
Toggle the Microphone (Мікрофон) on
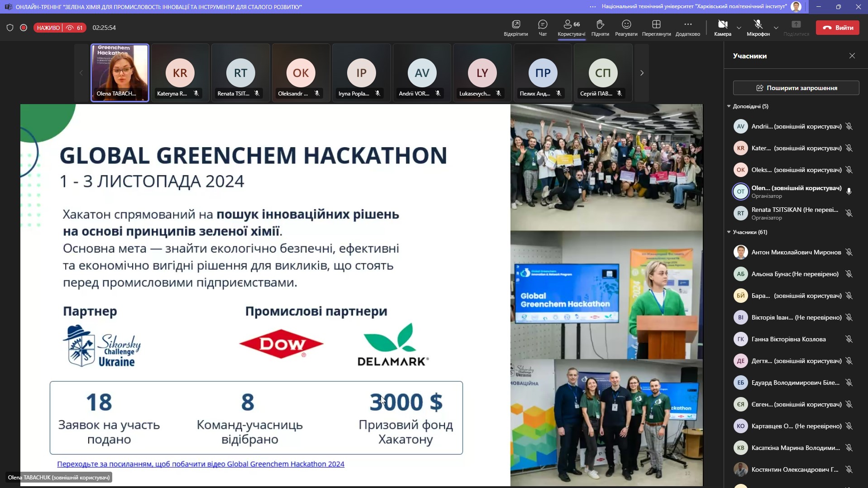pyautogui.click(x=758, y=28)
